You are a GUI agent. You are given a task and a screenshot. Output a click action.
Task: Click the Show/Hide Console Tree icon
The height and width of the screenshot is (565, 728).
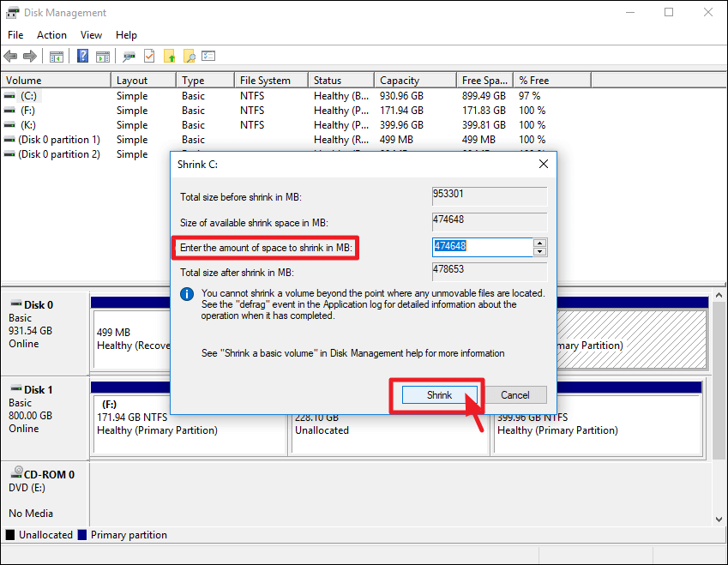pyautogui.click(x=57, y=57)
